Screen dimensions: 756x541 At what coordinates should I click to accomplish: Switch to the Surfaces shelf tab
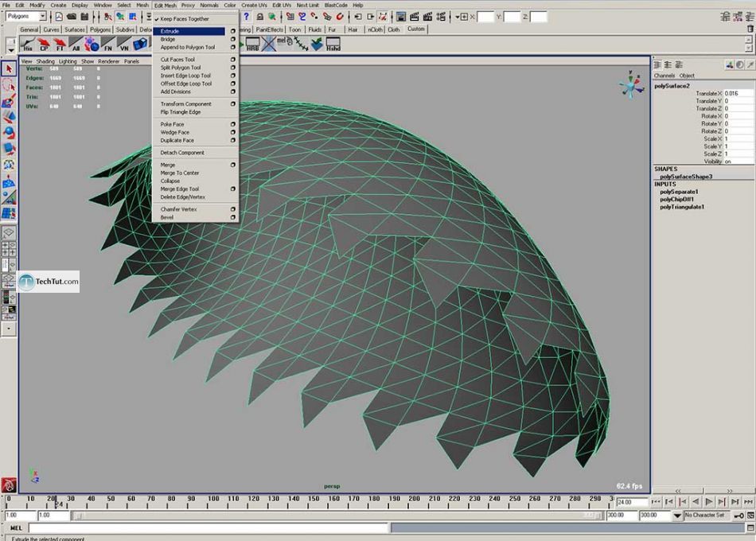[74, 29]
